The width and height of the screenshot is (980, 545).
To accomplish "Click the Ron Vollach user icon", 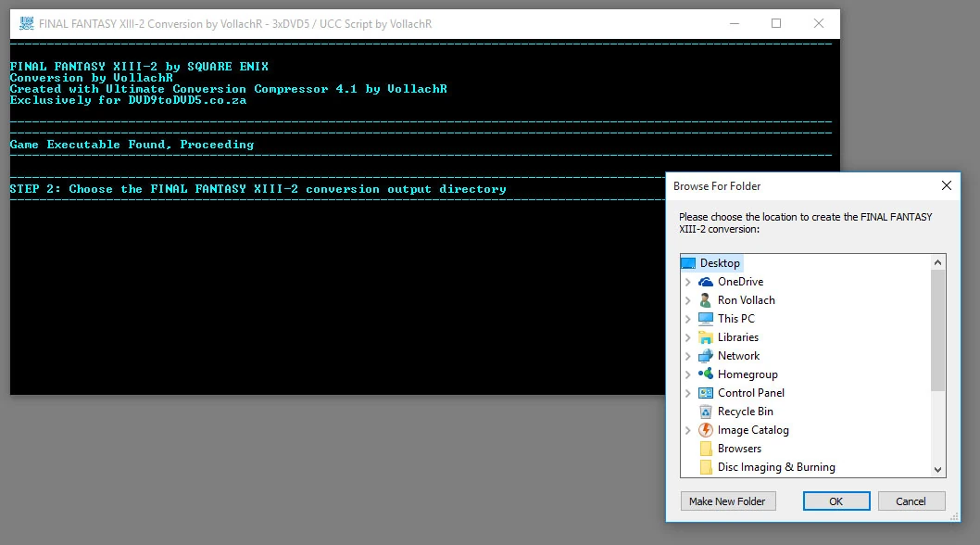I will [706, 300].
